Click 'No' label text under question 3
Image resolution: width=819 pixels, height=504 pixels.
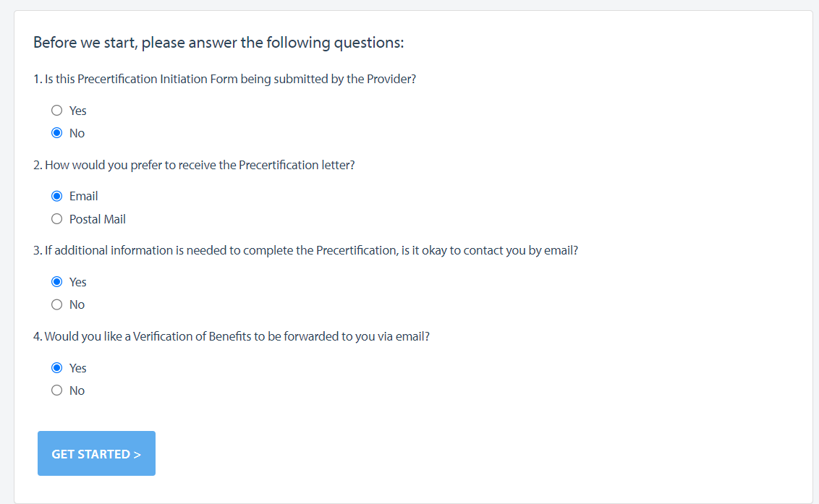point(77,304)
